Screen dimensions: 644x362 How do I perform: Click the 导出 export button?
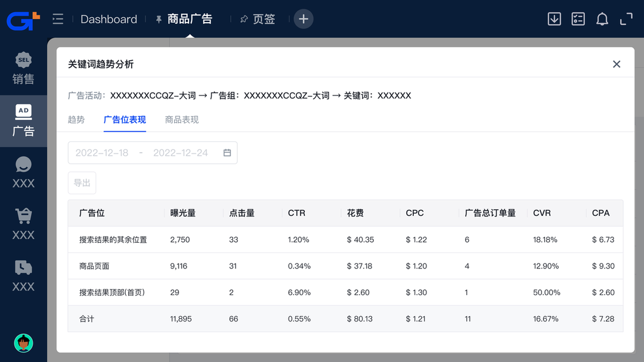(82, 182)
